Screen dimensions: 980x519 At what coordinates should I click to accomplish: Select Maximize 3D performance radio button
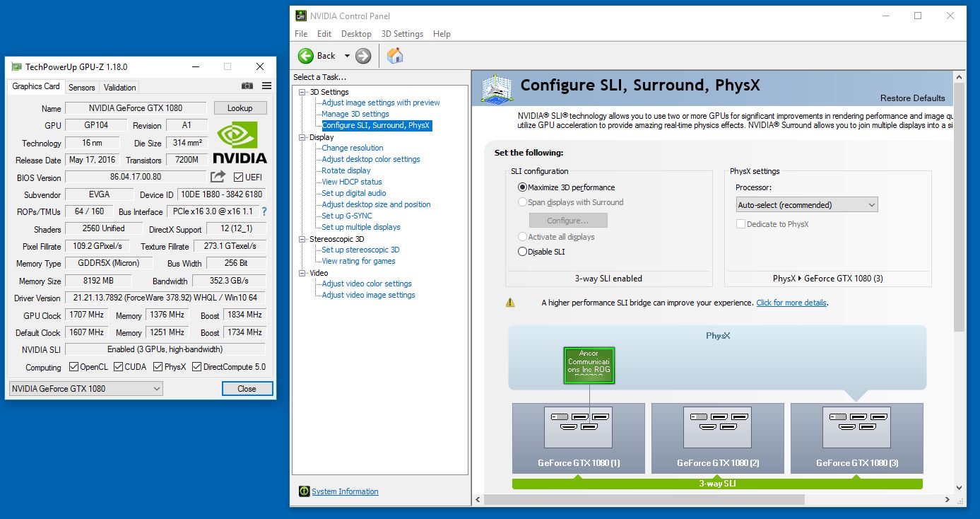(x=523, y=187)
